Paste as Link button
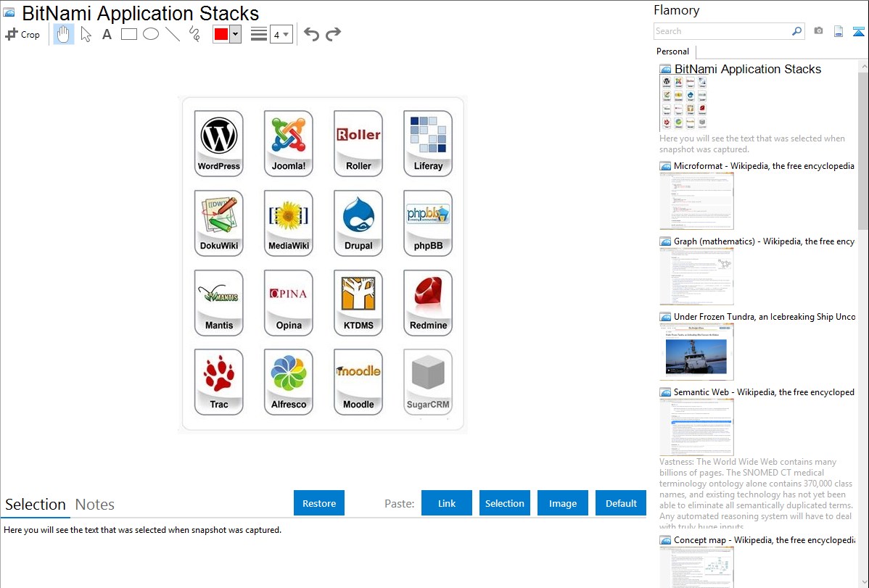The image size is (869, 588). 447,503
